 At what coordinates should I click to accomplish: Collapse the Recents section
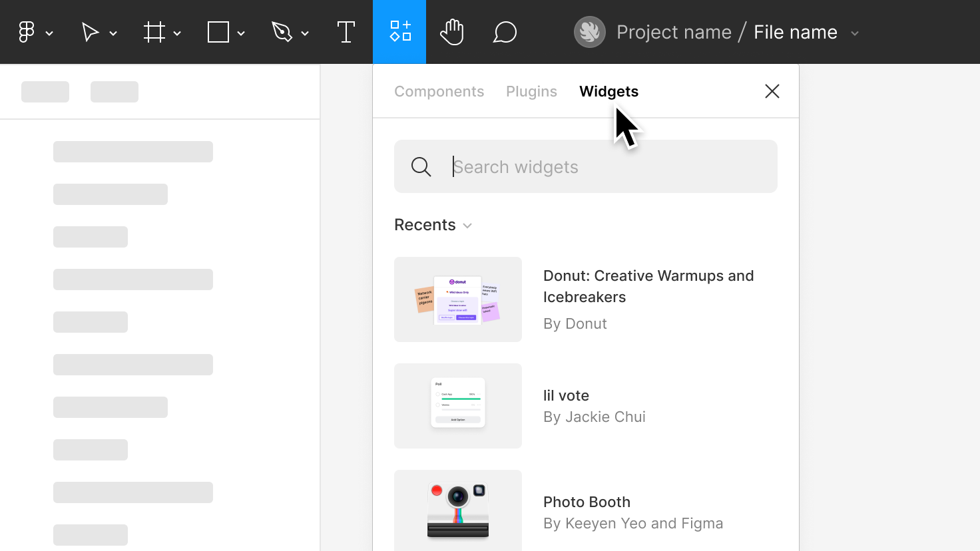click(467, 226)
